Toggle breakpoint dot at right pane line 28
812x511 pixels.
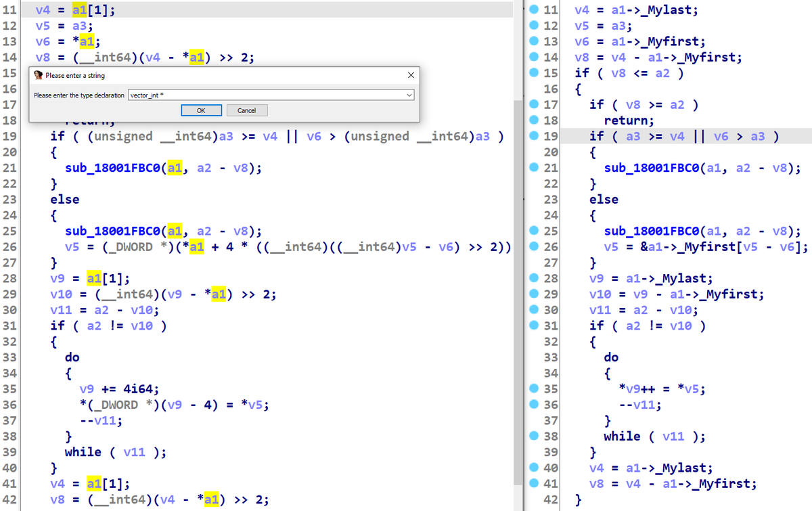pyautogui.click(x=535, y=278)
